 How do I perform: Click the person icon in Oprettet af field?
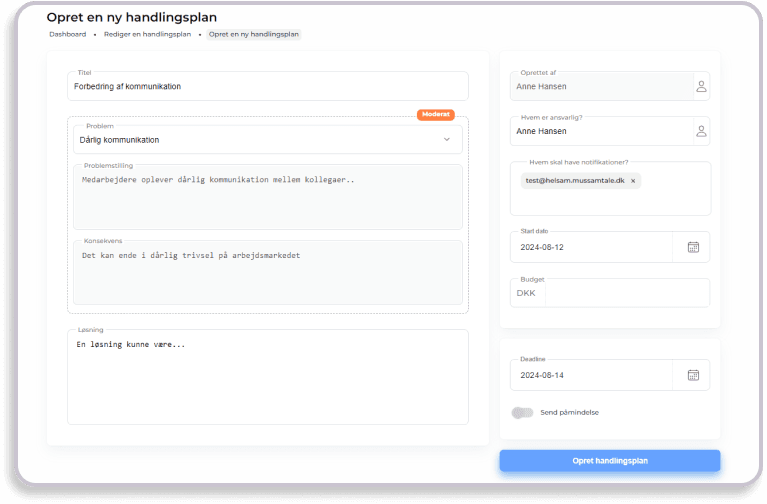701,87
